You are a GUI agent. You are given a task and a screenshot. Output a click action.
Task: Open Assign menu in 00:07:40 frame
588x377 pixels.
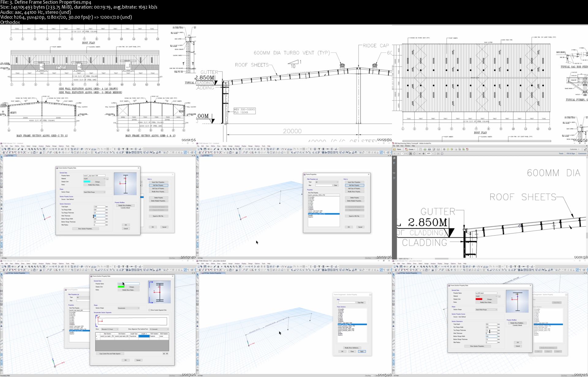(x=35, y=146)
